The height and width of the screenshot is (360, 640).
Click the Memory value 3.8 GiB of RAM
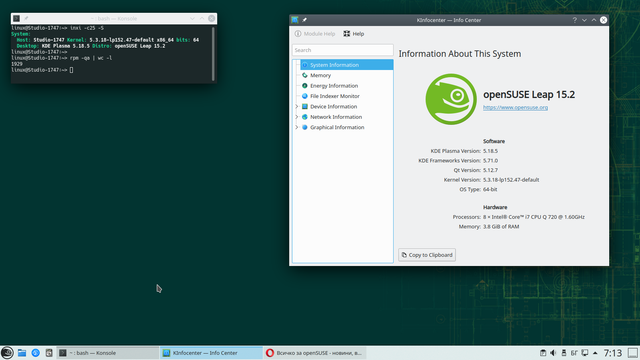(x=501, y=227)
